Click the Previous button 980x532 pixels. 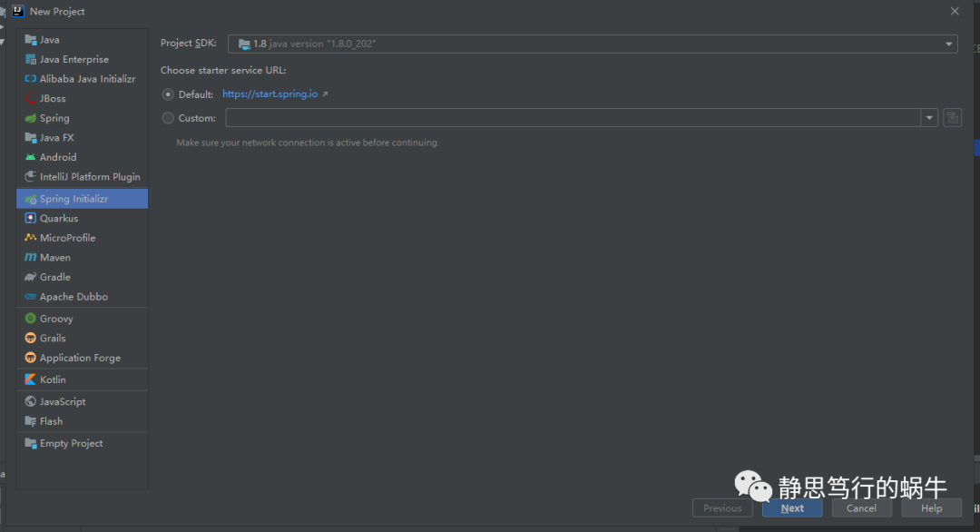(x=722, y=508)
